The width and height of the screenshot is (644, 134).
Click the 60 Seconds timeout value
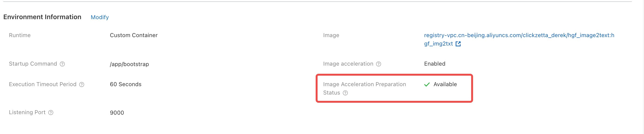point(126,84)
